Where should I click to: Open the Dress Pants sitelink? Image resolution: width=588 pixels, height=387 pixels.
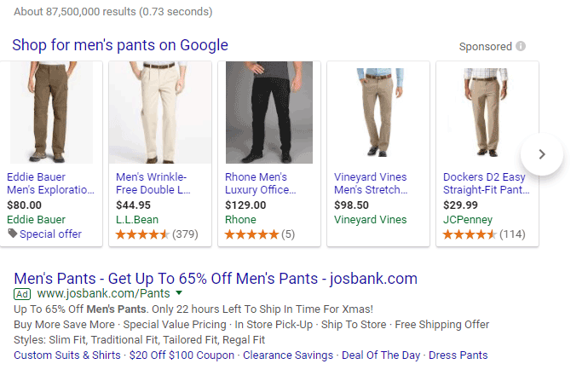point(458,355)
